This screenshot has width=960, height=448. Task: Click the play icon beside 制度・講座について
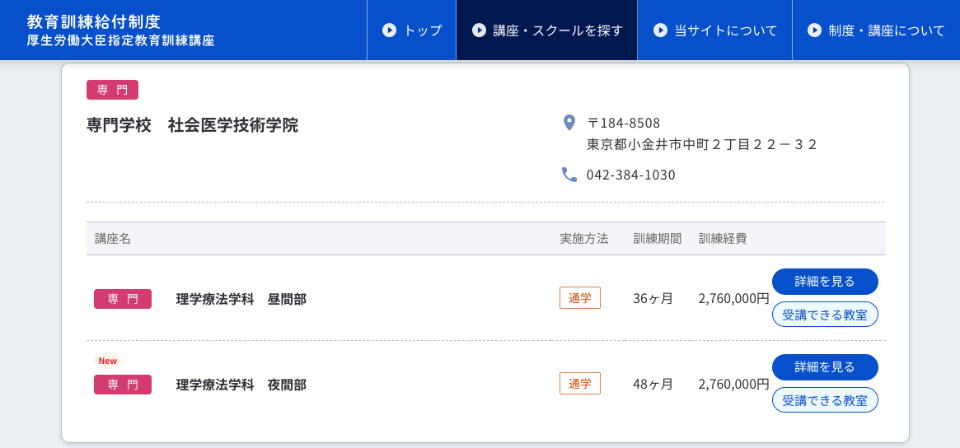pos(814,30)
